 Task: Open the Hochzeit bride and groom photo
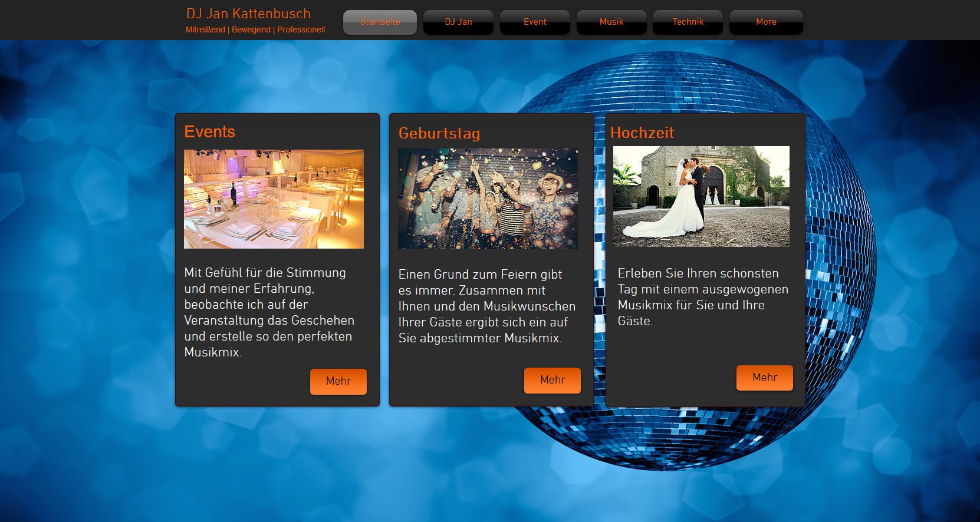[x=701, y=196]
